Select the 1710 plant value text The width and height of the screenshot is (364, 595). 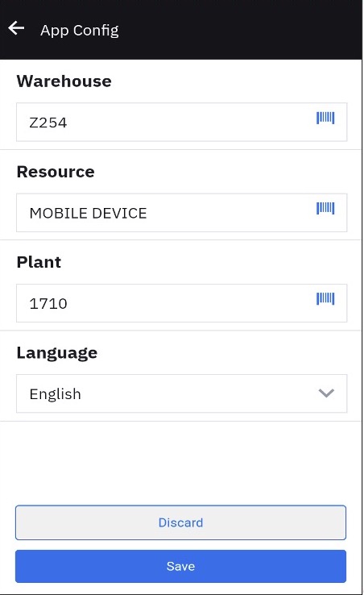coord(48,304)
